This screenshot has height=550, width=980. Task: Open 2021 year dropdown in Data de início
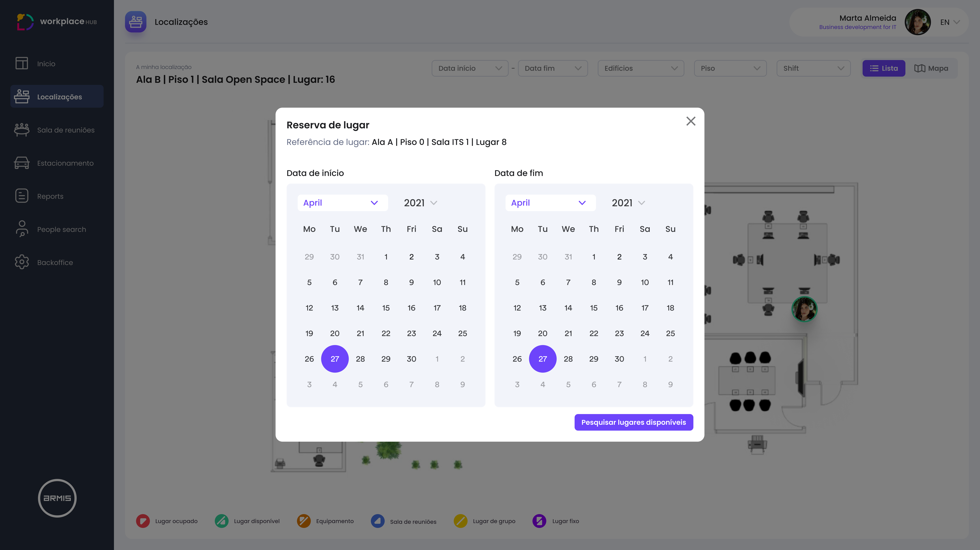420,203
